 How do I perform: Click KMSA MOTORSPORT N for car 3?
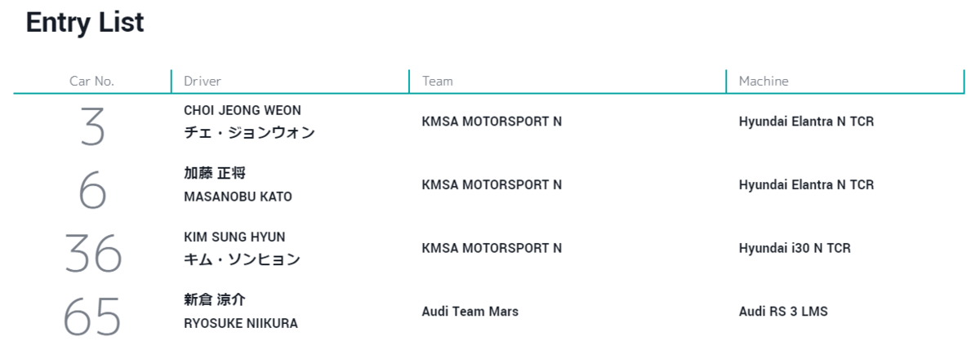(492, 122)
